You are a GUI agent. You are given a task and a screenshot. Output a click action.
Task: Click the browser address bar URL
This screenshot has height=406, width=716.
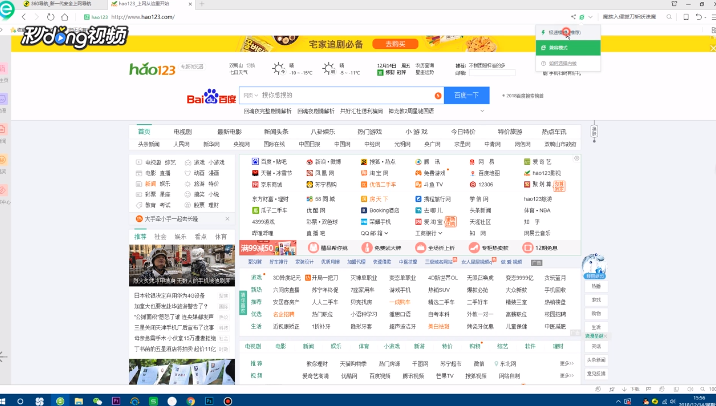coord(142,17)
